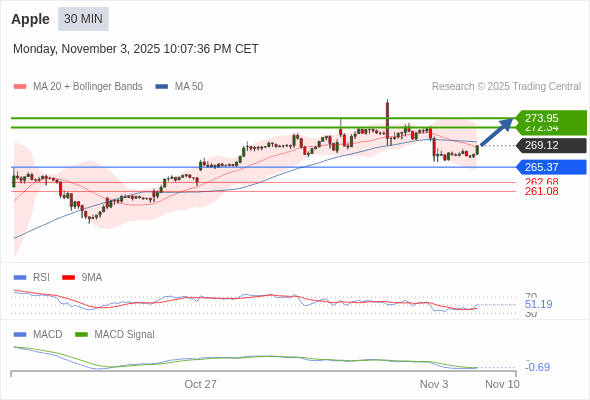Click the MA 20 + Bollinger Bands legend label
Viewport: 590px width, 400px height.
tap(88, 87)
